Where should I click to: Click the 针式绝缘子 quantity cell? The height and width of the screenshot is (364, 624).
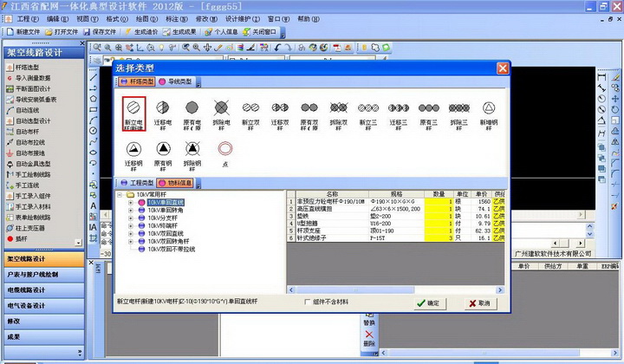[x=439, y=237]
